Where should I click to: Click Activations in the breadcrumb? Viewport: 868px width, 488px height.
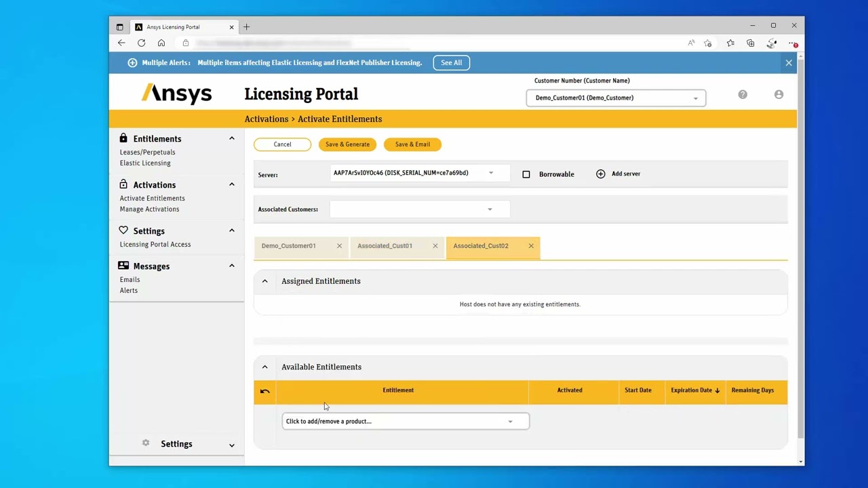[267, 119]
